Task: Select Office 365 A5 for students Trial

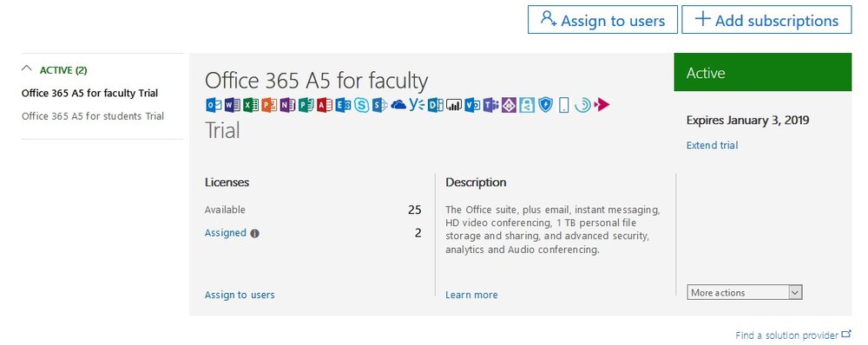Action: [93, 116]
